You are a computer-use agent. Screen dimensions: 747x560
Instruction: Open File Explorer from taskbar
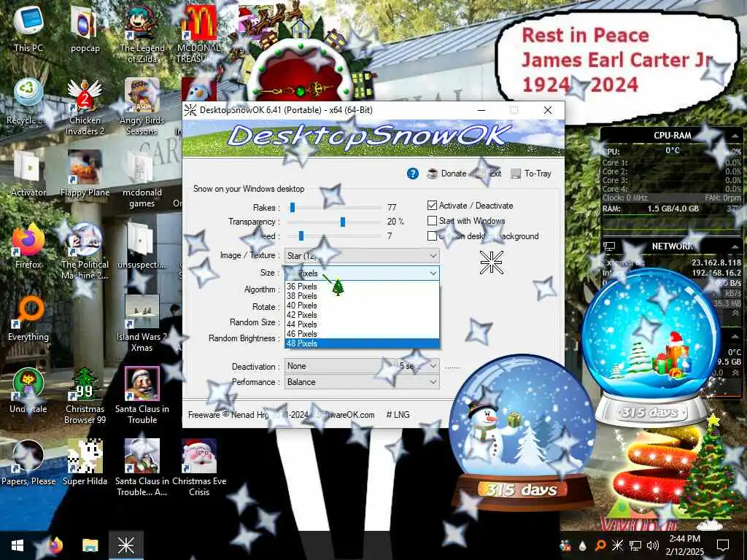point(90,545)
